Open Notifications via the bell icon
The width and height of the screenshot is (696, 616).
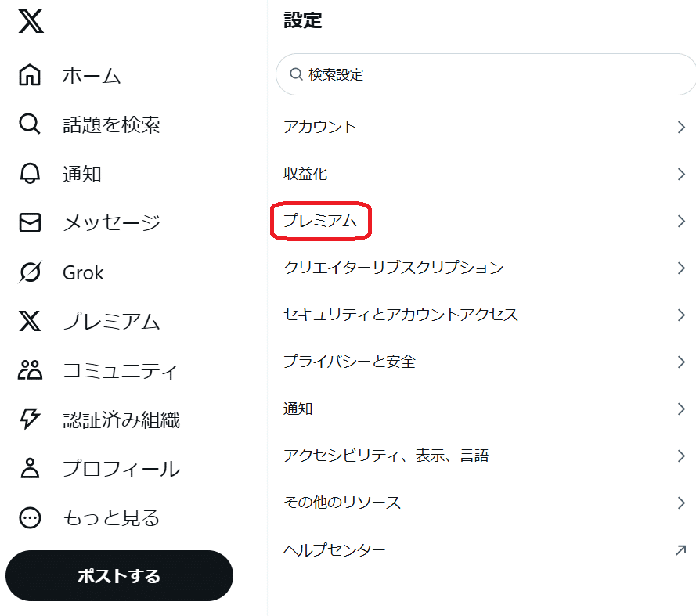(x=30, y=174)
